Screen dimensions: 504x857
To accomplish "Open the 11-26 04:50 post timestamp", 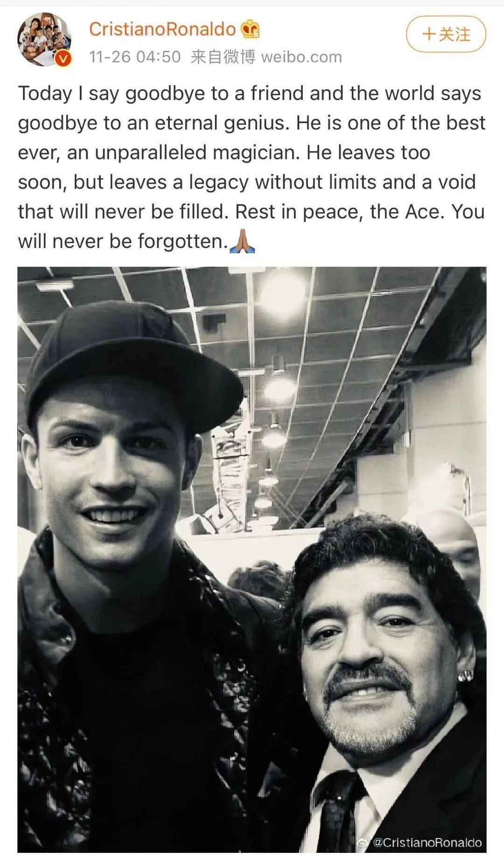I will click(135, 57).
